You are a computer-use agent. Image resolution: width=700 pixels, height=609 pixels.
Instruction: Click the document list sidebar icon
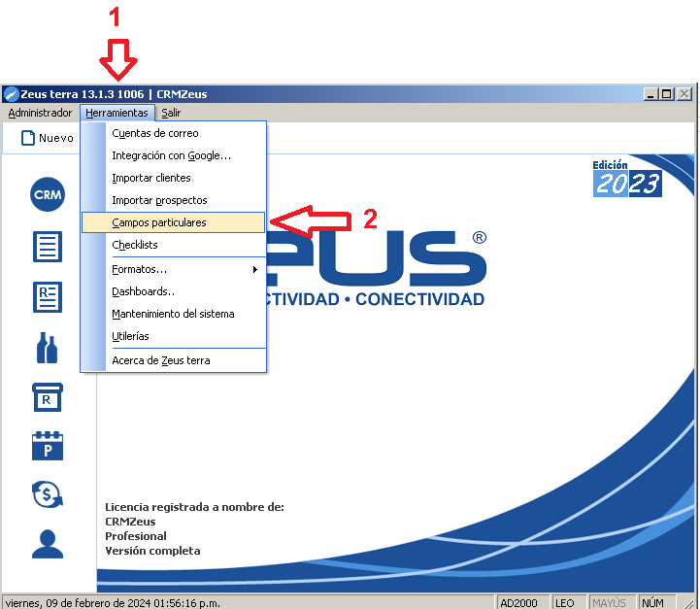(48, 247)
